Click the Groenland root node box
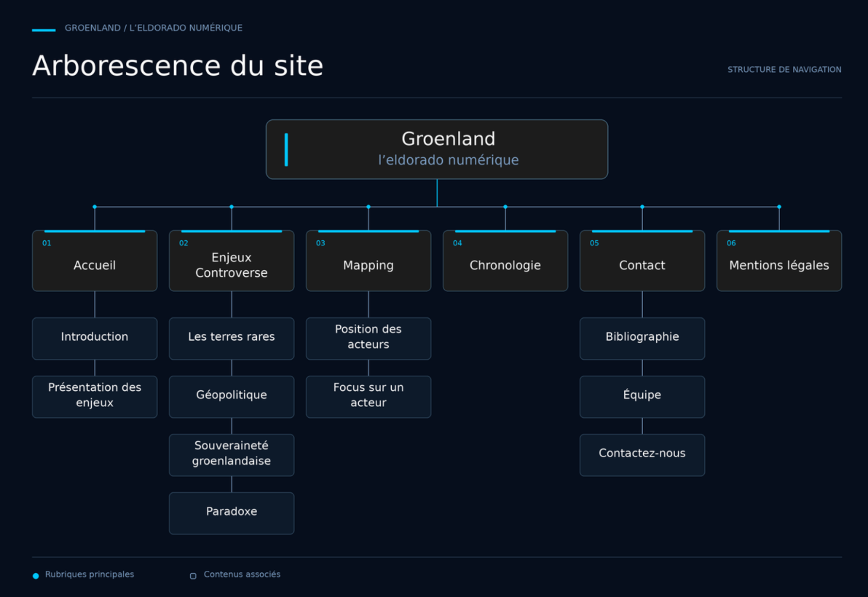This screenshot has width=868, height=597. pyautogui.click(x=437, y=149)
